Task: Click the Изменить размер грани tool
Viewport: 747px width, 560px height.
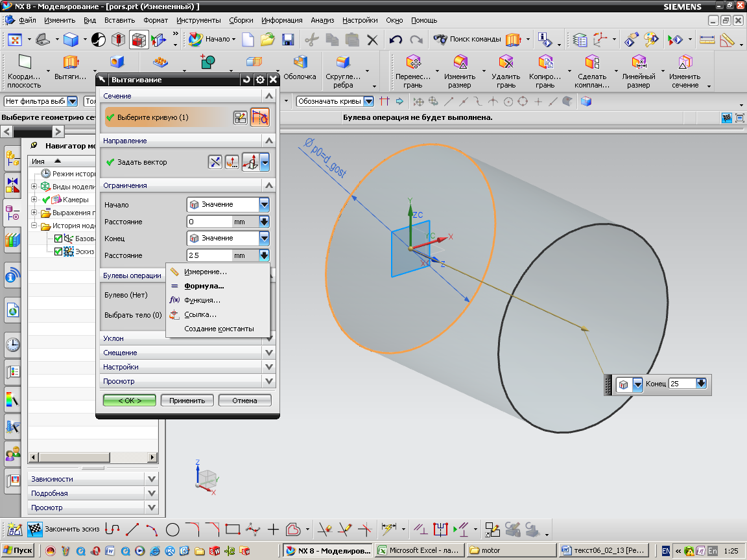Action: pyautogui.click(x=459, y=71)
